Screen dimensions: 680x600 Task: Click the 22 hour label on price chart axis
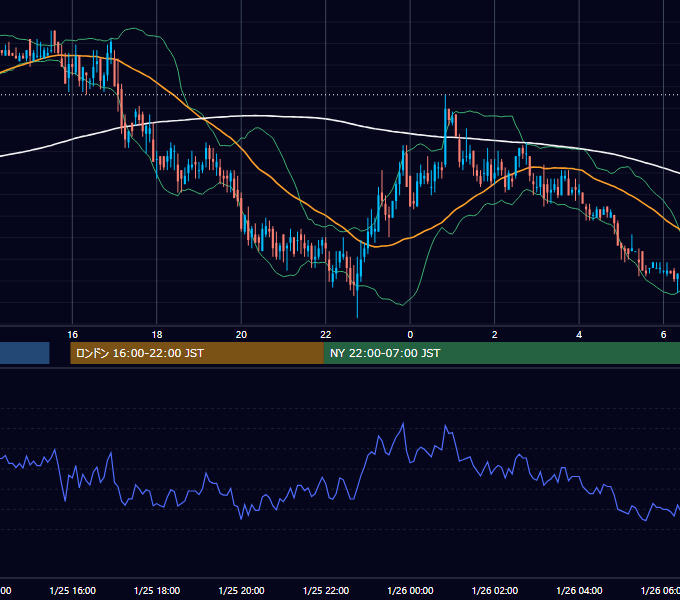[x=326, y=335]
